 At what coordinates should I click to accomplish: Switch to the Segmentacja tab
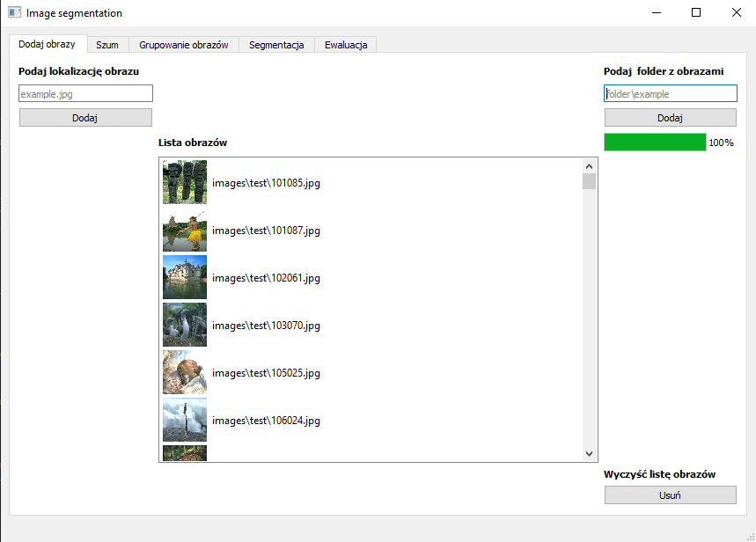point(275,44)
